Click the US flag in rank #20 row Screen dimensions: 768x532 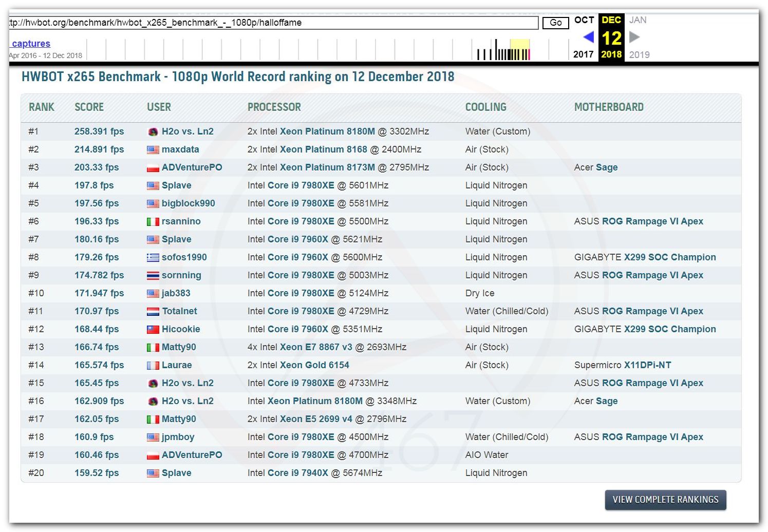(153, 473)
